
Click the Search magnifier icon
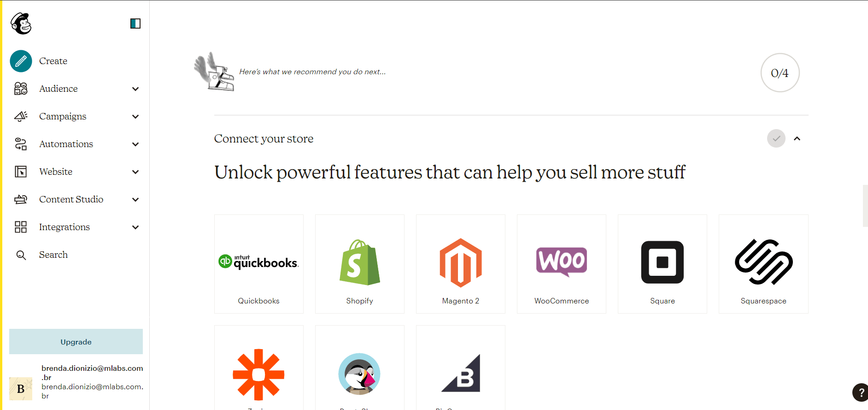[x=21, y=255]
